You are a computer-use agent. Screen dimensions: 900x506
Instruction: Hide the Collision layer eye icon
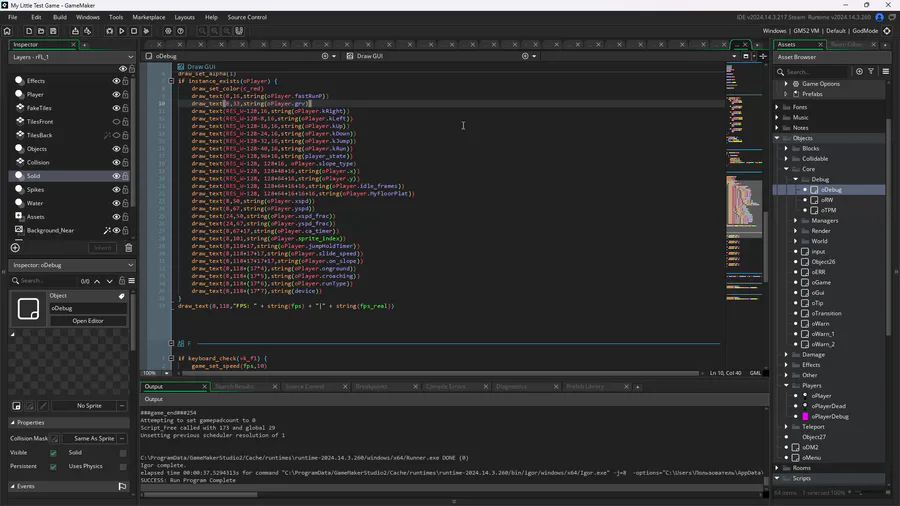pyautogui.click(x=116, y=162)
